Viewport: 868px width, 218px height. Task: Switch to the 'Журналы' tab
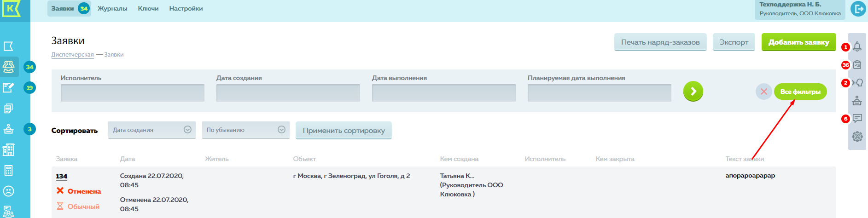click(x=112, y=9)
